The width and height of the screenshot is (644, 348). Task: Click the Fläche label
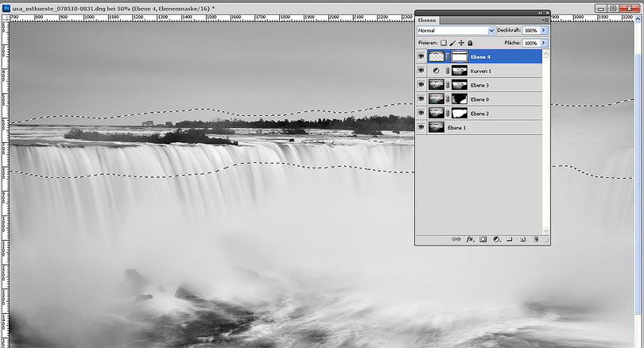pyautogui.click(x=512, y=43)
